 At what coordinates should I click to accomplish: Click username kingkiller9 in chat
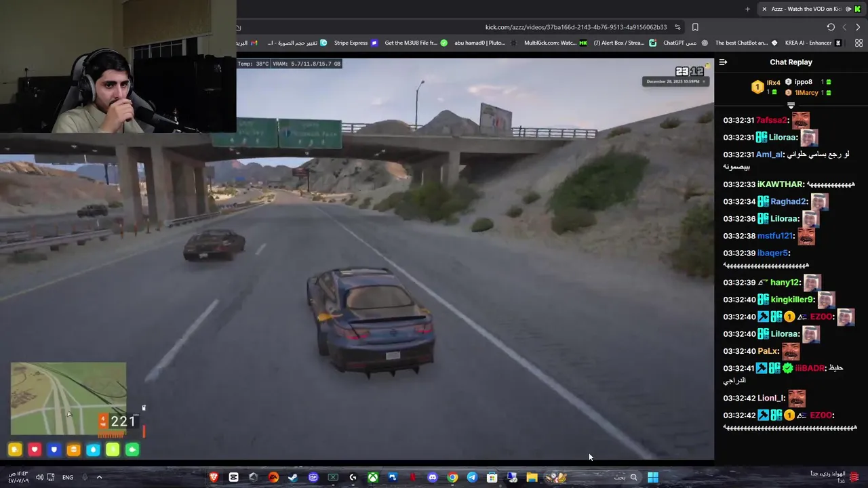pos(792,300)
